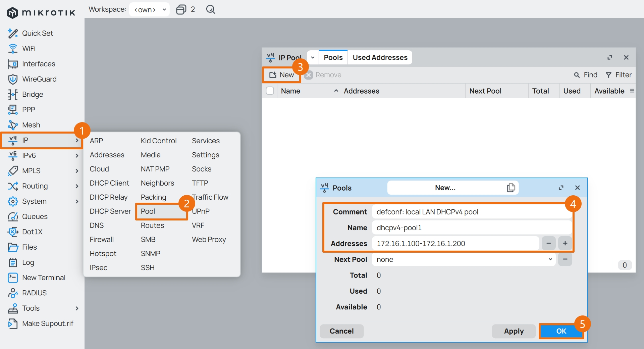Expand the MPLS submenu
The width and height of the screenshot is (644, 349).
coord(77,171)
